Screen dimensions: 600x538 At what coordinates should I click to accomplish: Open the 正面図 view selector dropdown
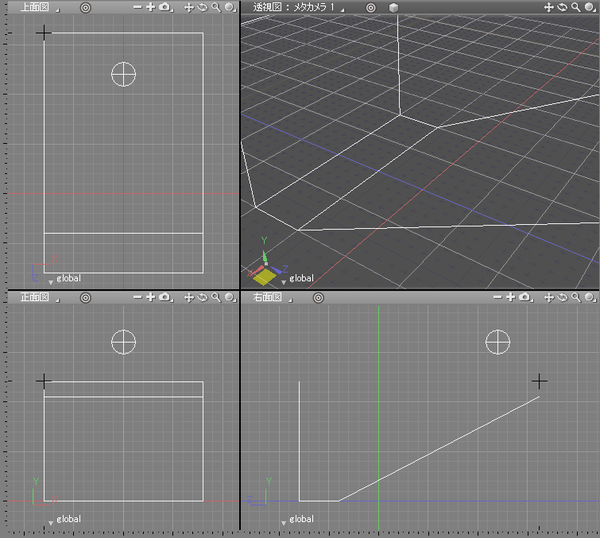[40, 297]
